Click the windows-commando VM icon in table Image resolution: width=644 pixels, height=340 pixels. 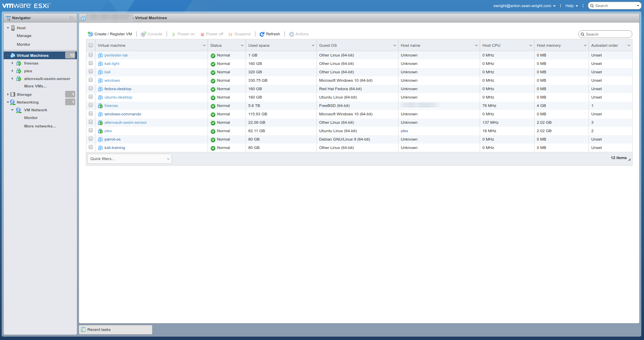(x=100, y=114)
